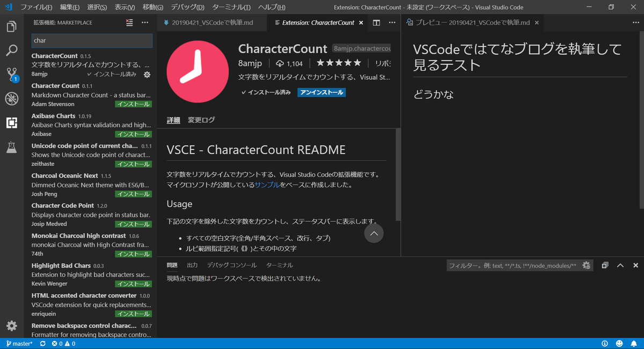
Task: Toggle panel maximize with the chevron icon
Action: [x=620, y=265]
